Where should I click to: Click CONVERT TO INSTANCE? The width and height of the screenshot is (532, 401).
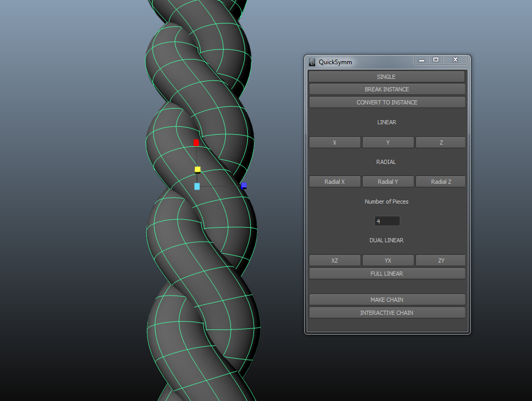pos(387,102)
